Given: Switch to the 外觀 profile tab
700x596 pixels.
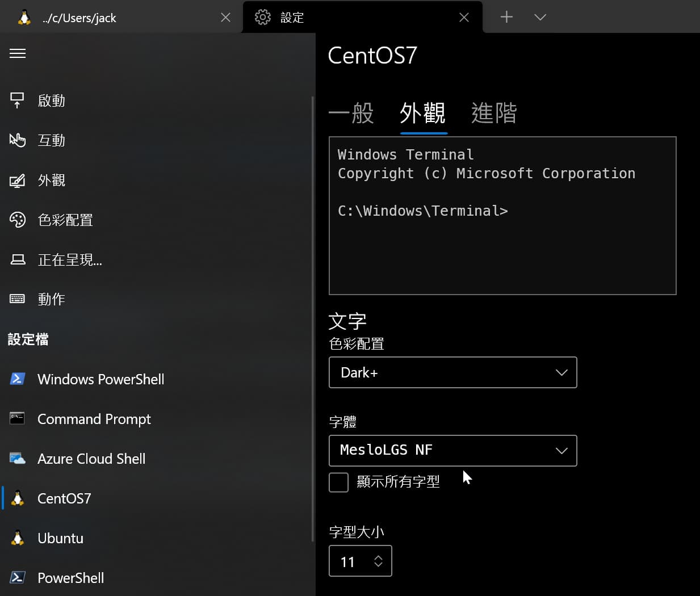Looking at the screenshot, I should (x=423, y=113).
